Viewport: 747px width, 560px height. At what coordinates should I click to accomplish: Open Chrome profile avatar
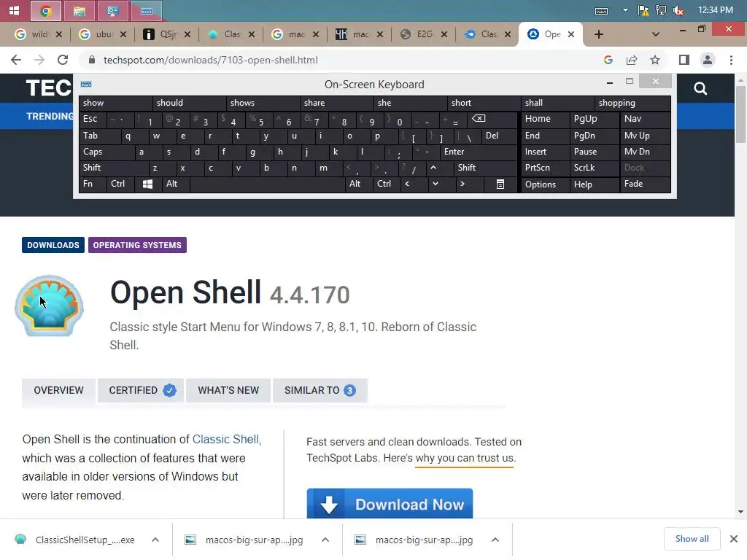coord(708,60)
